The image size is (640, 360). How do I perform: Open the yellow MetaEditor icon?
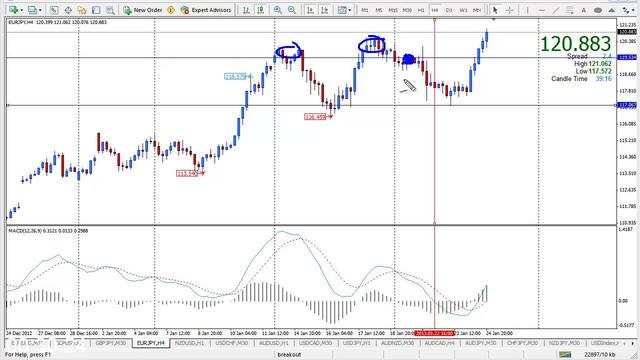(x=171, y=10)
